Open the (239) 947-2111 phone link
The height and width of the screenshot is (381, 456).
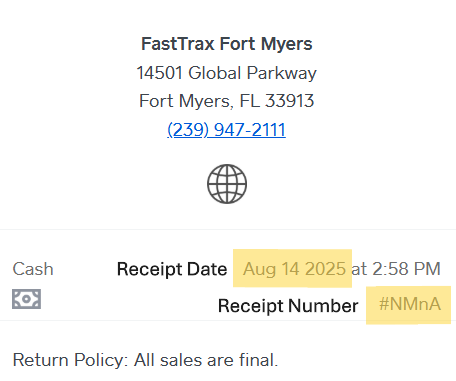point(226,130)
